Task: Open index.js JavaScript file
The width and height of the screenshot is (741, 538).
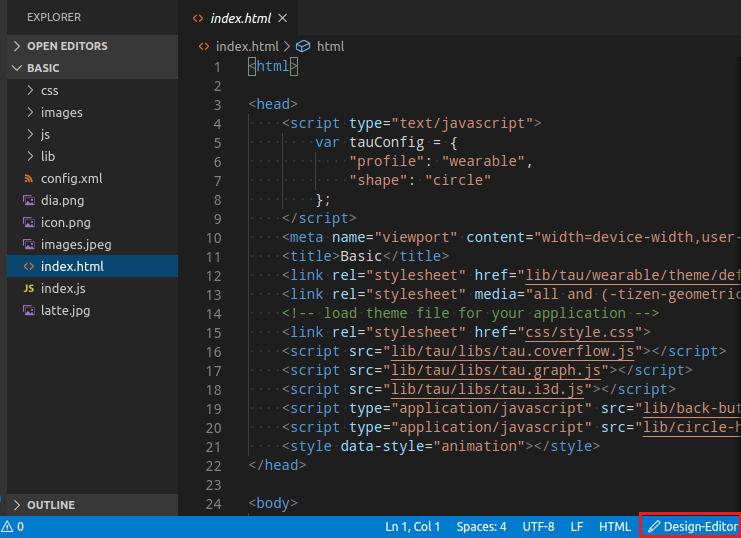Action: (x=63, y=288)
